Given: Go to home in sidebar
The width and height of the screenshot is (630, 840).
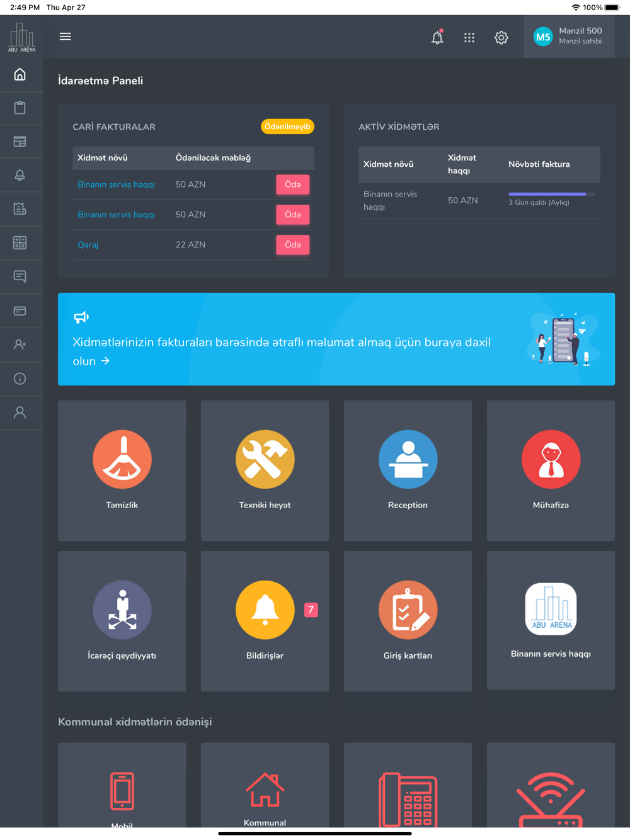Looking at the screenshot, I should click(20, 74).
